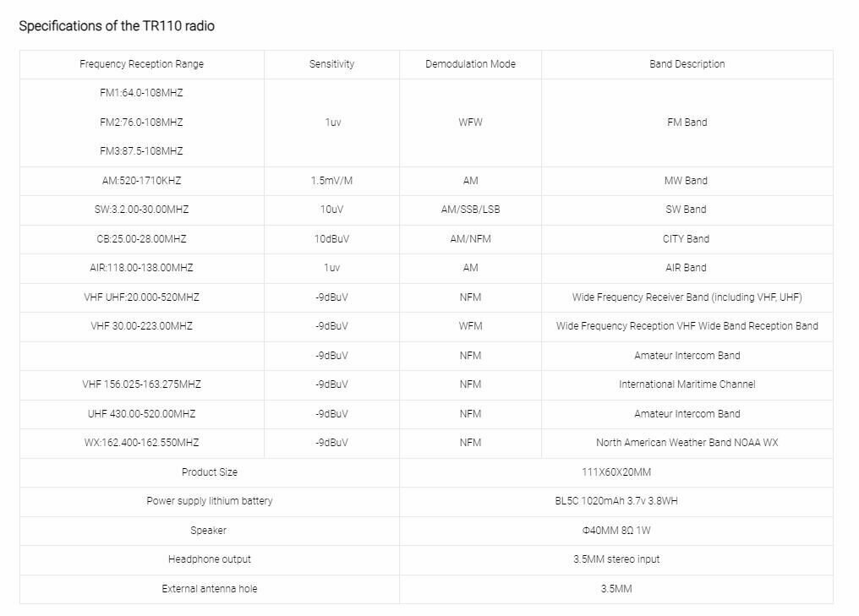This screenshot has height=616, width=859.
Task: Select the 'External antenna hole' label cell
Action: pyautogui.click(x=210, y=589)
